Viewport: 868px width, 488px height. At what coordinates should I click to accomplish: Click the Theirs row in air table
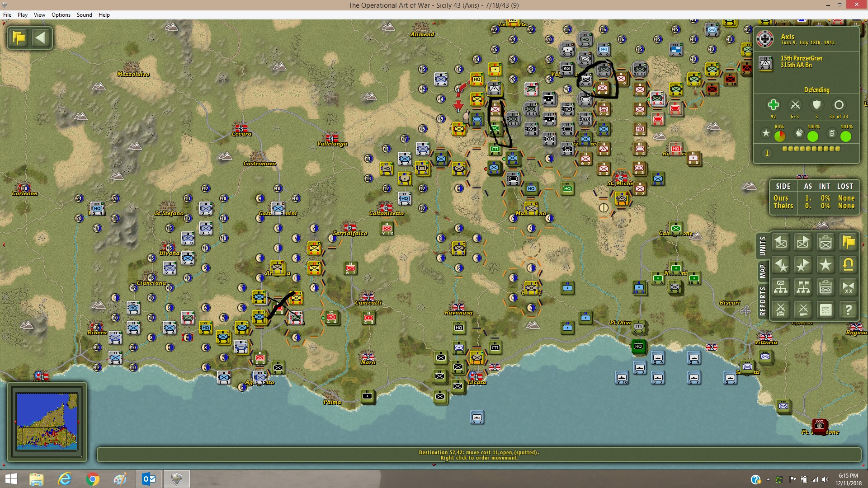(x=814, y=206)
